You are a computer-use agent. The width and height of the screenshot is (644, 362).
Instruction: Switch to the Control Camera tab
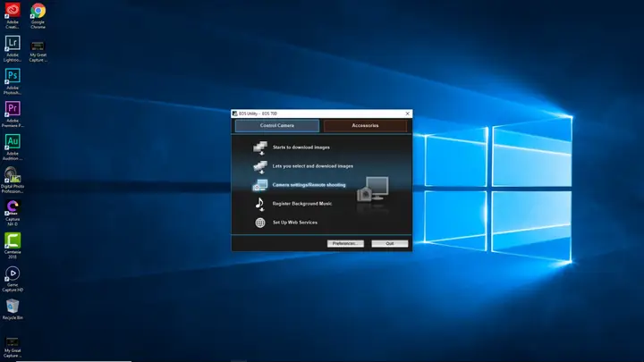click(276, 126)
